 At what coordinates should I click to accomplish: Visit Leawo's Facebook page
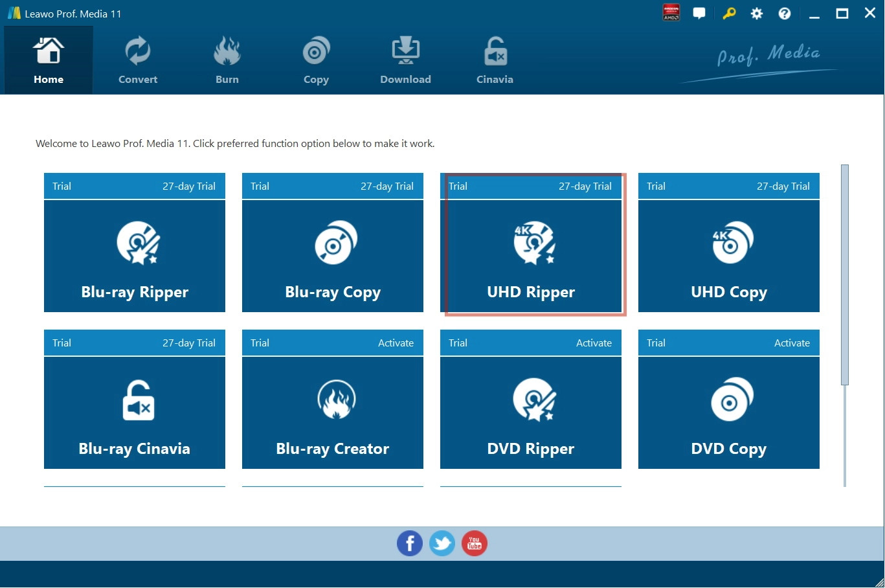pos(409,543)
